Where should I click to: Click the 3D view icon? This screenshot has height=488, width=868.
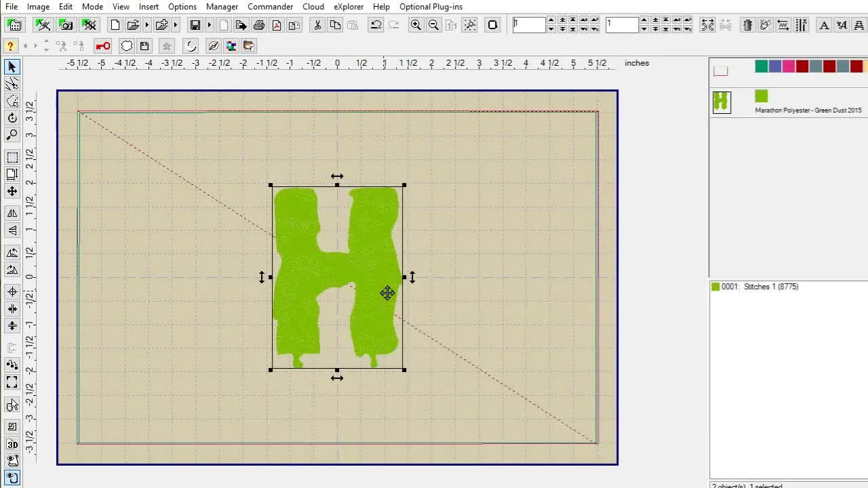[x=12, y=445]
